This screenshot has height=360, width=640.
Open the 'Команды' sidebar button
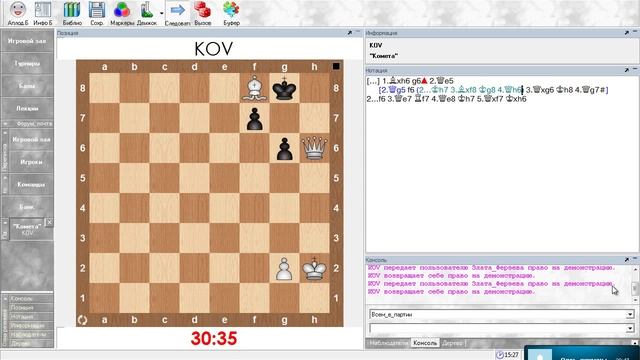coord(31,184)
